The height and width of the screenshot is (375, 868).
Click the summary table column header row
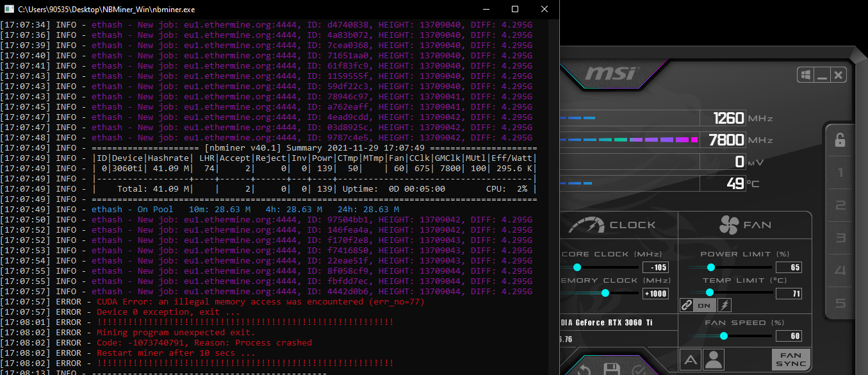[x=315, y=158]
